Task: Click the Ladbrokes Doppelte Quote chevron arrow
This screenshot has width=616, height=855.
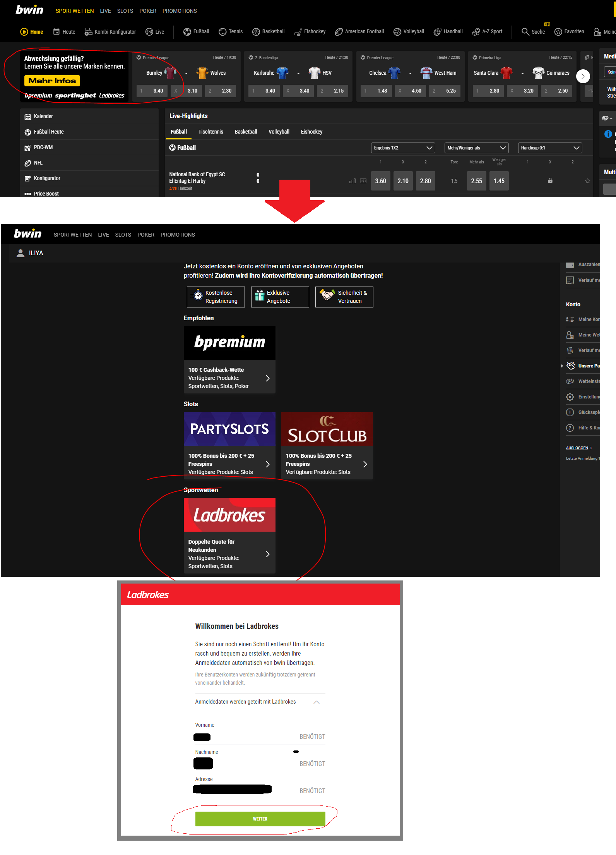Action: click(x=267, y=554)
